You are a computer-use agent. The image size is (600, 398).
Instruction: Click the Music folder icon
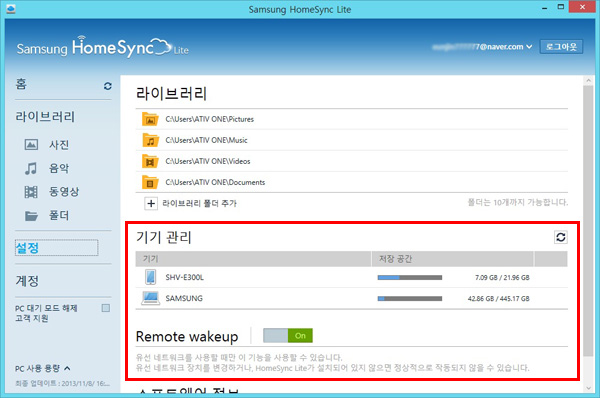[150, 140]
